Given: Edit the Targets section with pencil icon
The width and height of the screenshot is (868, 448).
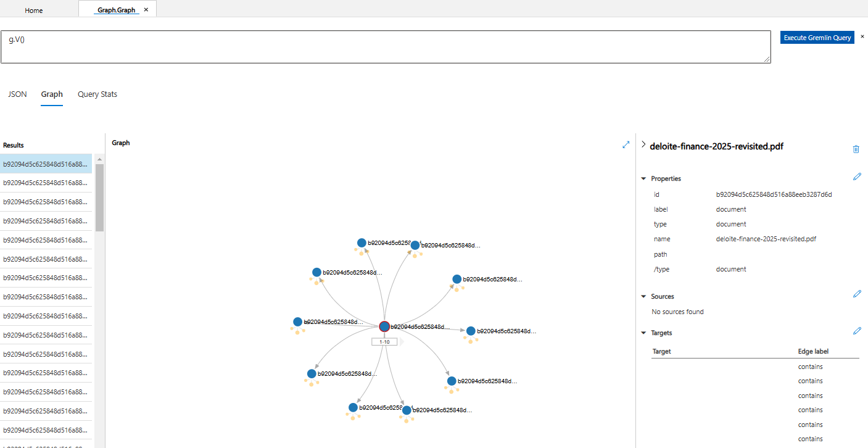Looking at the screenshot, I should 858,331.
